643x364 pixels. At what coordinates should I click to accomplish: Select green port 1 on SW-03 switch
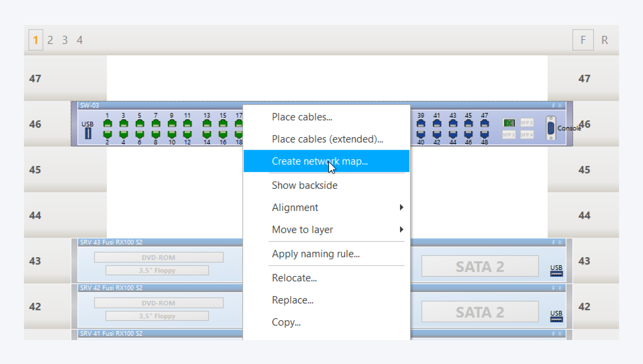pos(108,123)
